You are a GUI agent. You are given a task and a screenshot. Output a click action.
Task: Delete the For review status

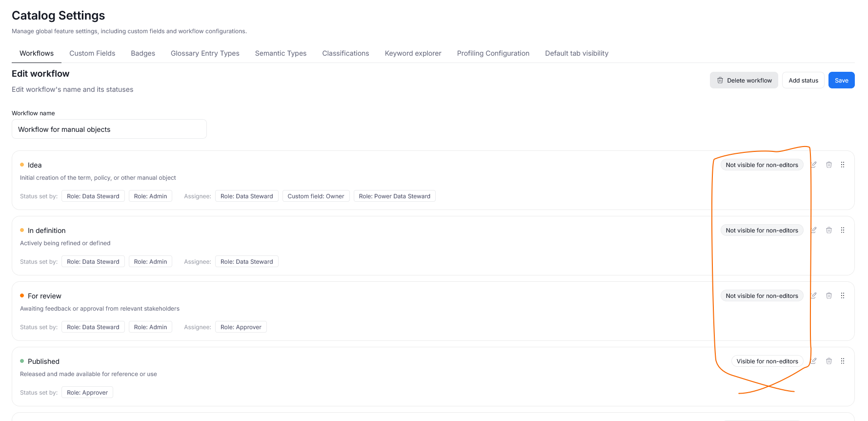[829, 295]
